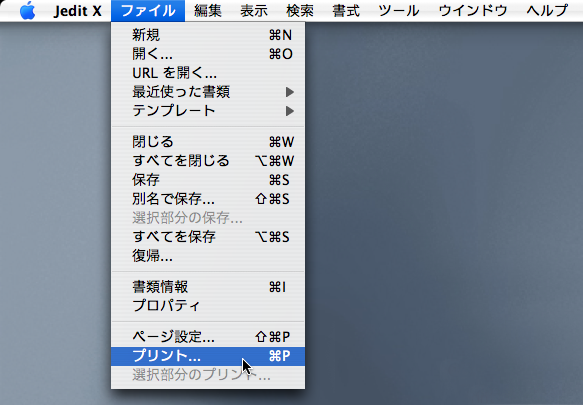The image size is (583, 405).
Task: Select 新規 from the file menu
Action: [x=208, y=35]
